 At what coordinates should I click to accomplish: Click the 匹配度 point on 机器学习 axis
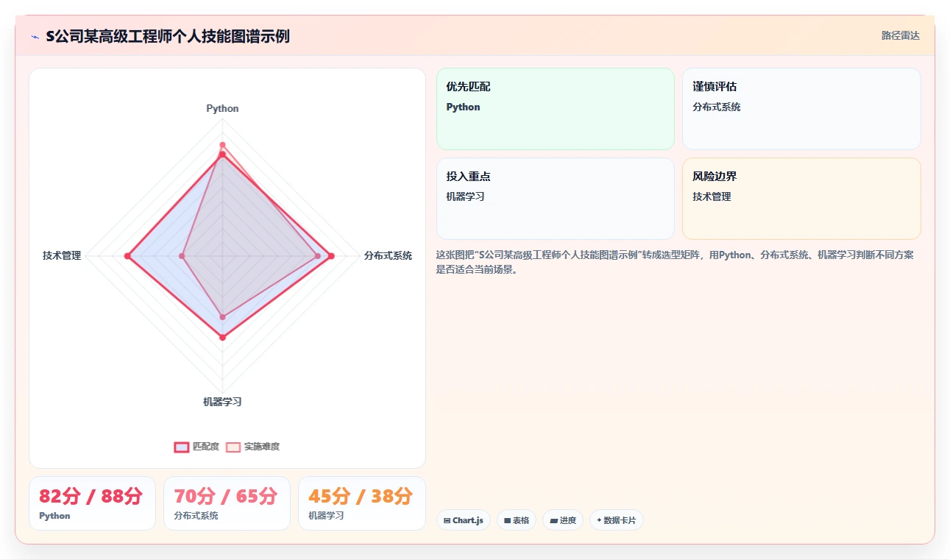point(222,337)
